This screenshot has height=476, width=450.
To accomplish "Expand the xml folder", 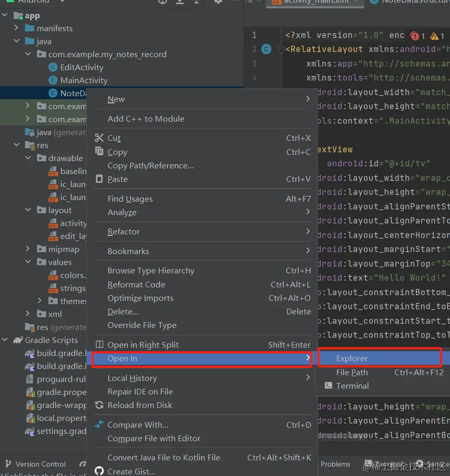I will [28, 313].
